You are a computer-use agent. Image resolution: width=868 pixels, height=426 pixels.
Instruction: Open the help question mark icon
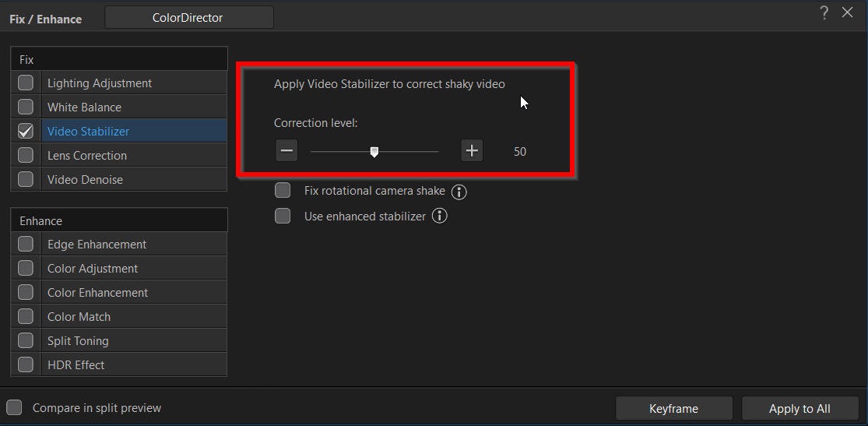click(824, 12)
